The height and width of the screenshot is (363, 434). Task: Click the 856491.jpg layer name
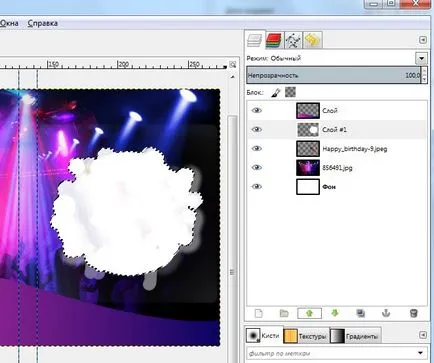pyautogui.click(x=337, y=168)
